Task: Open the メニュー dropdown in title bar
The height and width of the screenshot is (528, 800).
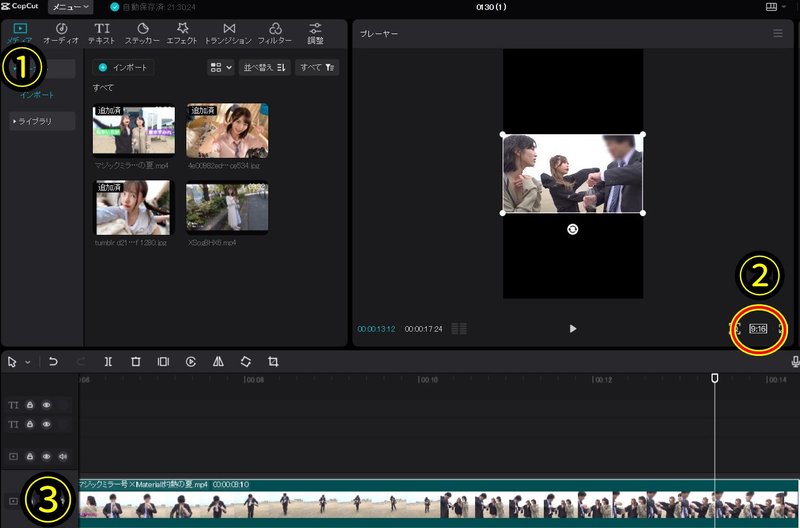Action: (x=70, y=7)
